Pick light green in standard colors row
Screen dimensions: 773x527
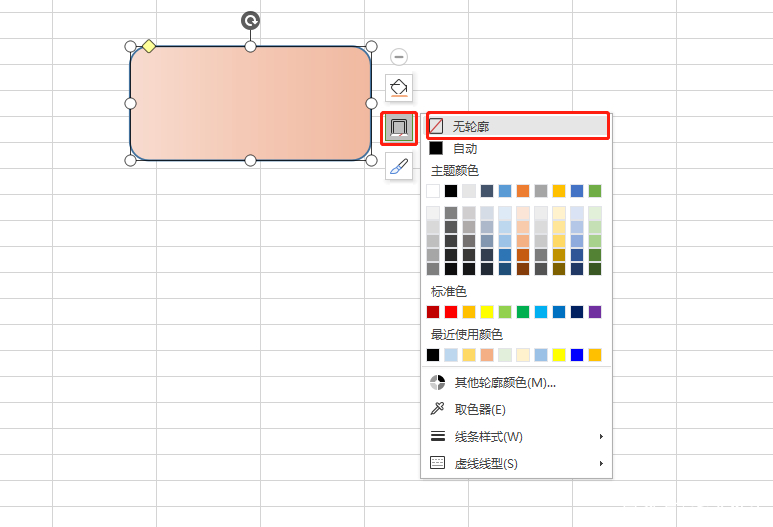click(x=505, y=312)
